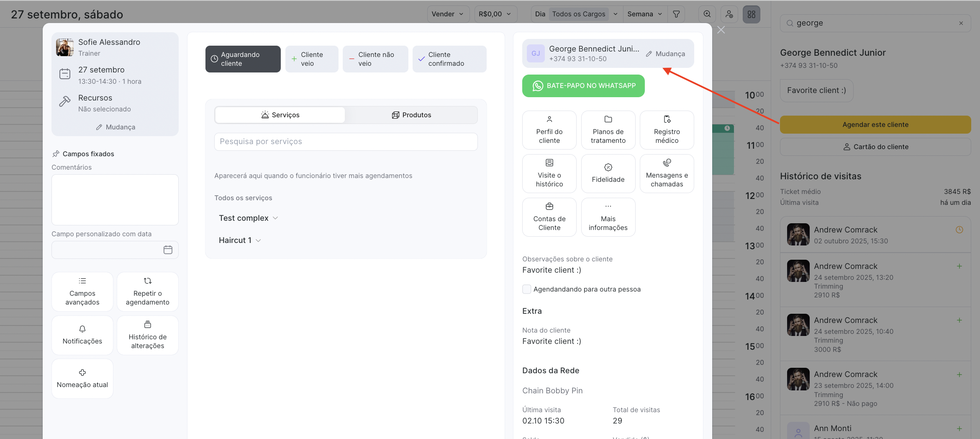Click the Notificações bell tile
The width and height of the screenshot is (980, 439).
point(82,335)
